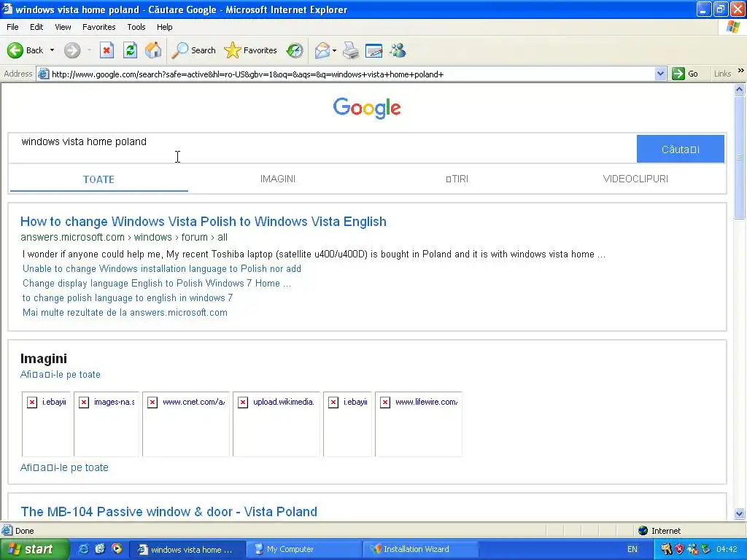This screenshot has width=747, height=560.
Task: Click Afișați-le pe toate link under Imagini heading
Action: click(x=61, y=374)
